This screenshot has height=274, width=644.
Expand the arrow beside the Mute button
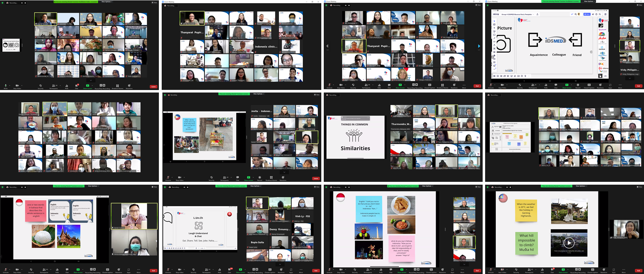point(10,85)
